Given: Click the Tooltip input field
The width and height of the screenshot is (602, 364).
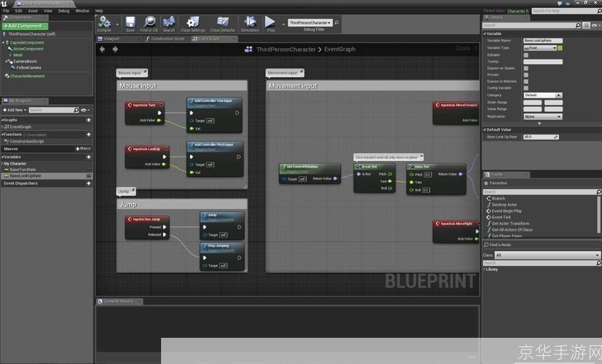Looking at the screenshot, I should tap(543, 62).
